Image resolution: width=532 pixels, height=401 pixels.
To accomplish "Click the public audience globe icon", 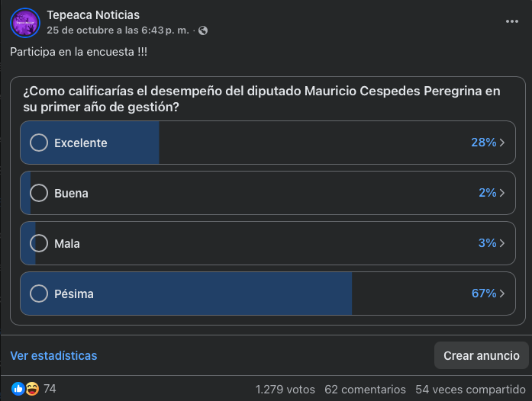I will pos(203,30).
